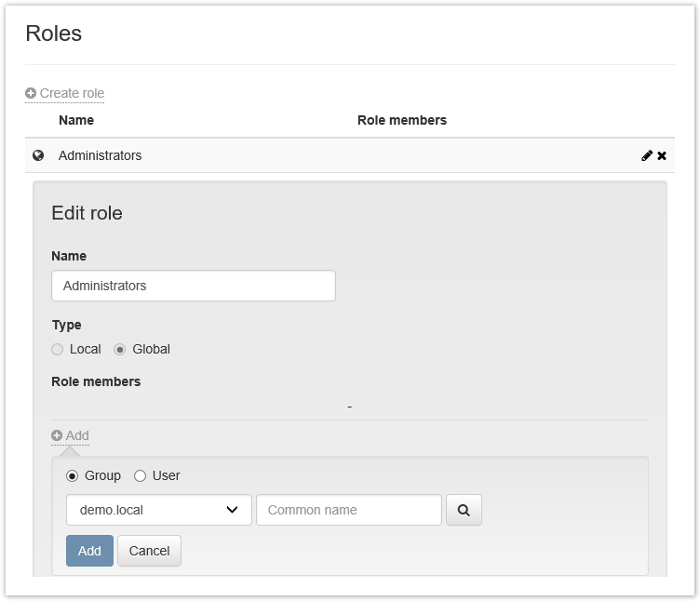Choose the User member radio option

point(141,476)
